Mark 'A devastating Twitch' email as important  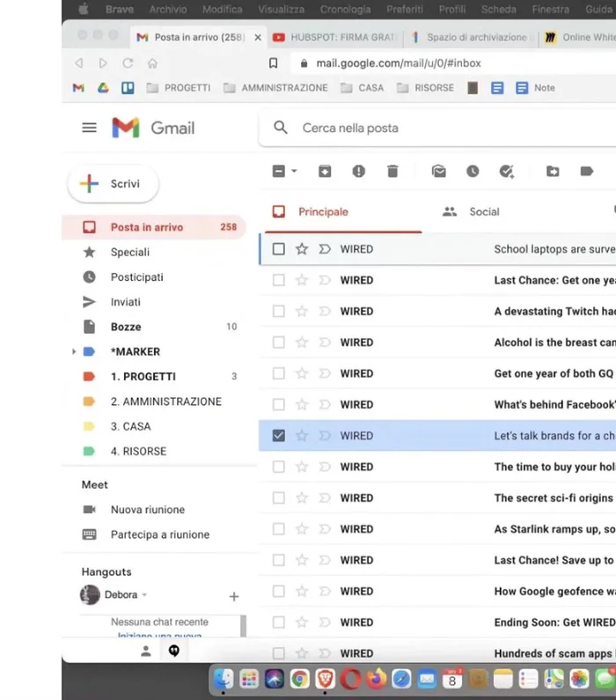[325, 311]
